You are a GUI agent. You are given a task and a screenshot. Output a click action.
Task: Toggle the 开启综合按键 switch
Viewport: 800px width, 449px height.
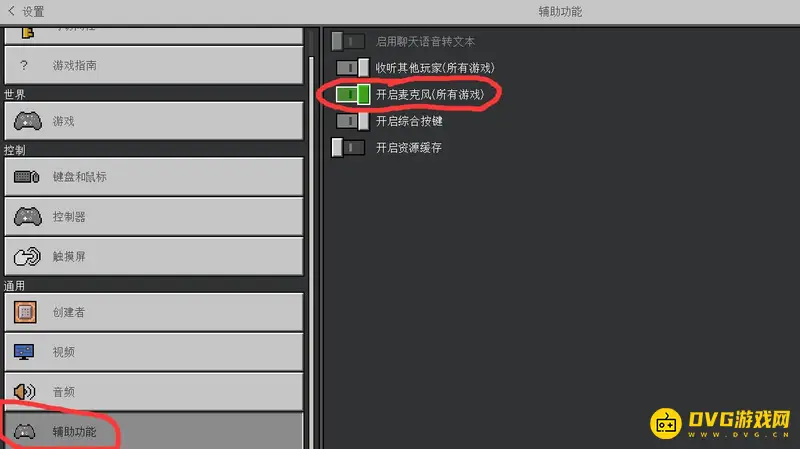click(352, 121)
